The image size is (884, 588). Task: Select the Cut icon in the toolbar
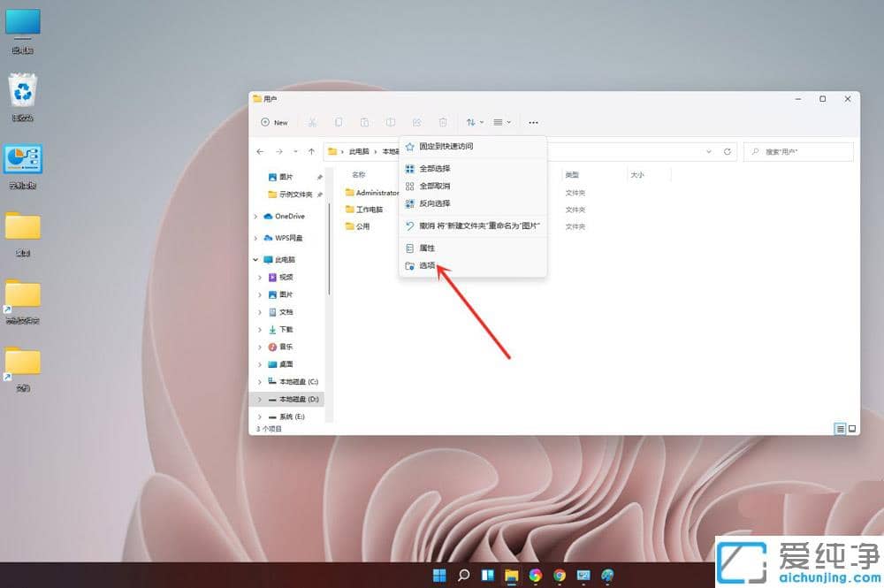(312, 123)
